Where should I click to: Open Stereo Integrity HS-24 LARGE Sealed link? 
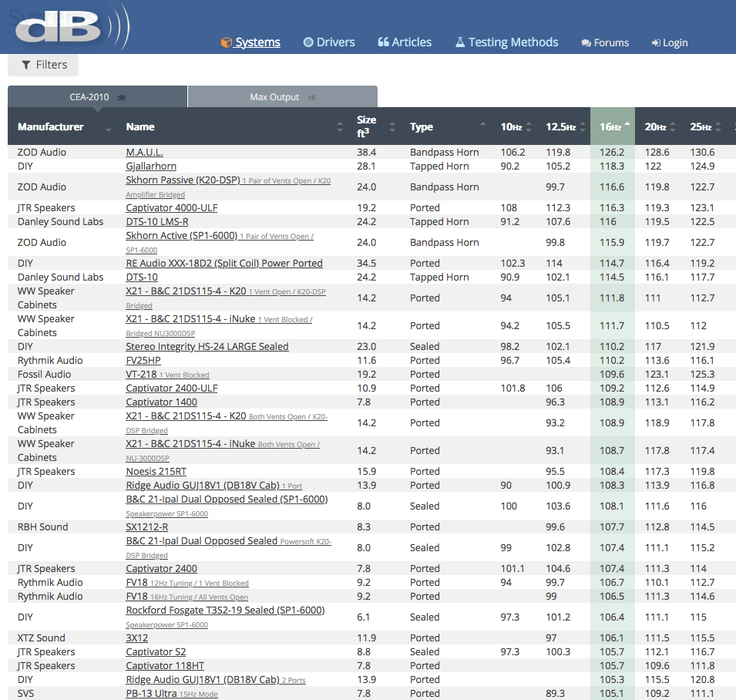(x=207, y=346)
